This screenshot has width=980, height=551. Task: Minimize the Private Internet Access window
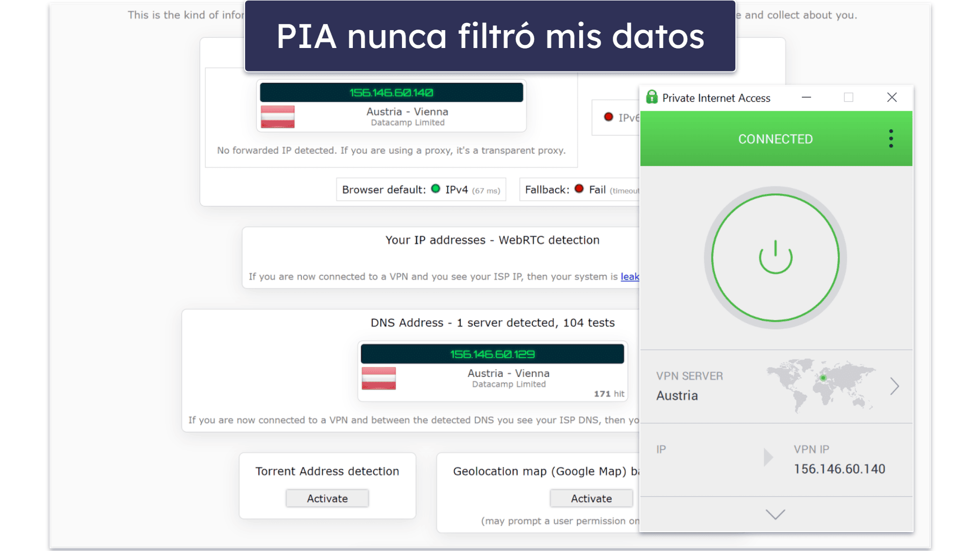click(x=806, y=97)
